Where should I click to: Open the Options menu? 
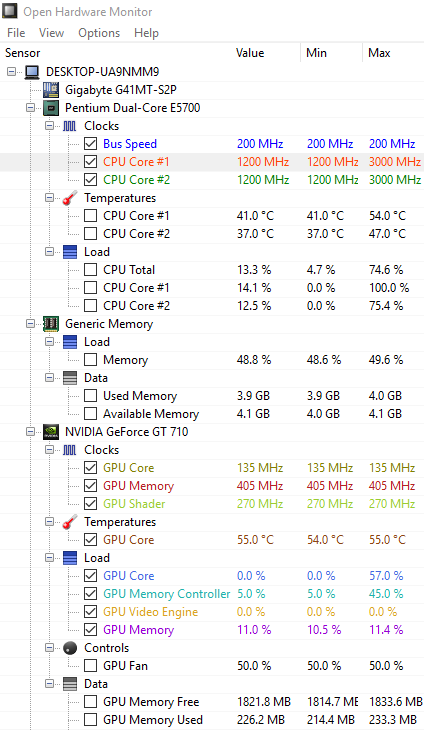click(99, 33)
